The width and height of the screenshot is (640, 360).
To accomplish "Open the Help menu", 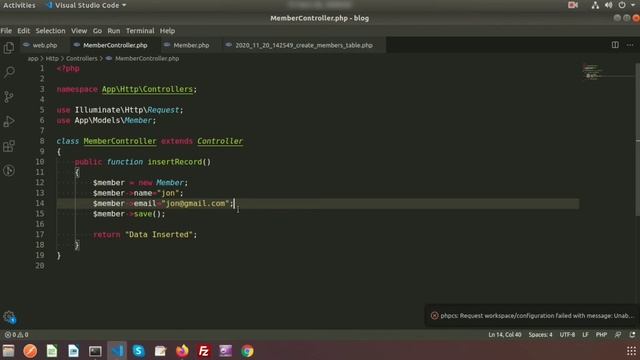I will [167, 31].
